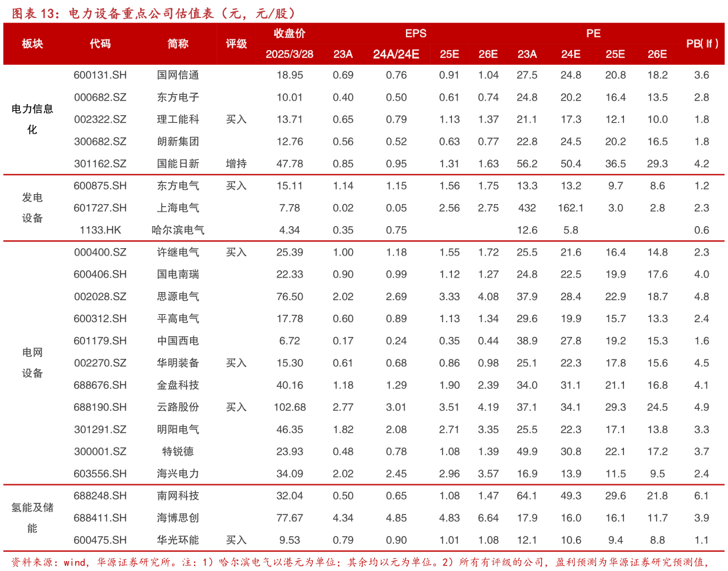Click closing price "102.68" for 云路股份

pos(290,408)
